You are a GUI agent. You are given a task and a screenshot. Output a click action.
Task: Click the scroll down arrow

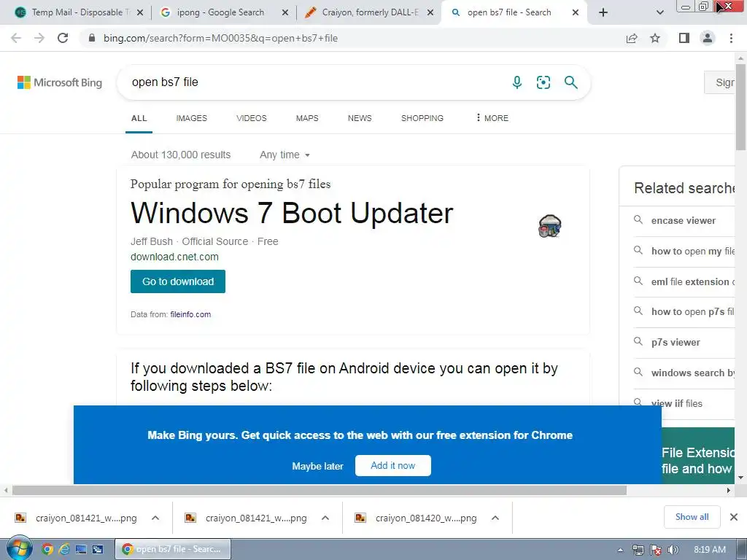pyautogui.click(x=740, y=478)
